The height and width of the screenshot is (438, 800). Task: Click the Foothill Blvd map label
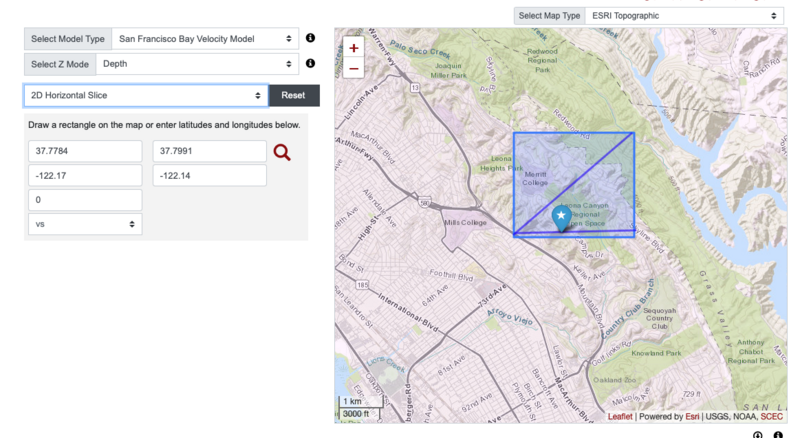click(x=451, y=275)
